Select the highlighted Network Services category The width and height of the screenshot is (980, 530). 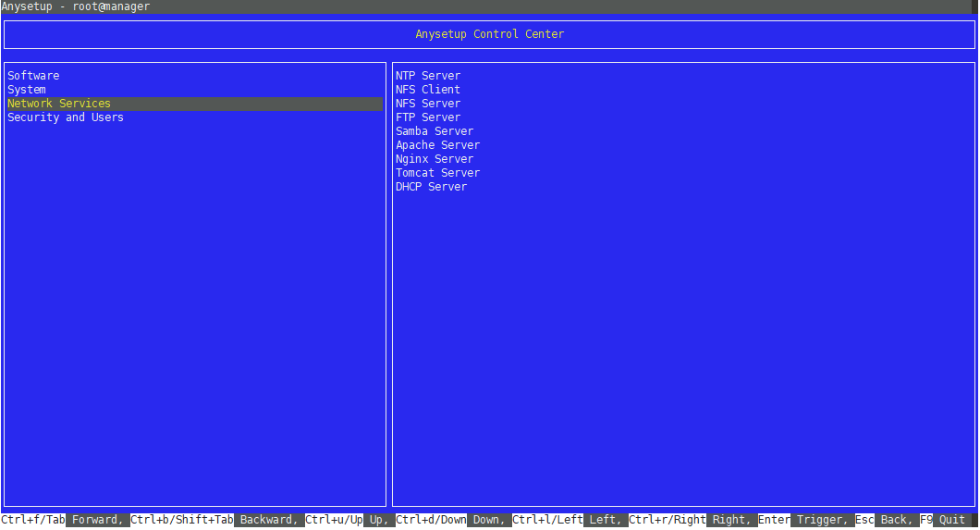(59, 104)
